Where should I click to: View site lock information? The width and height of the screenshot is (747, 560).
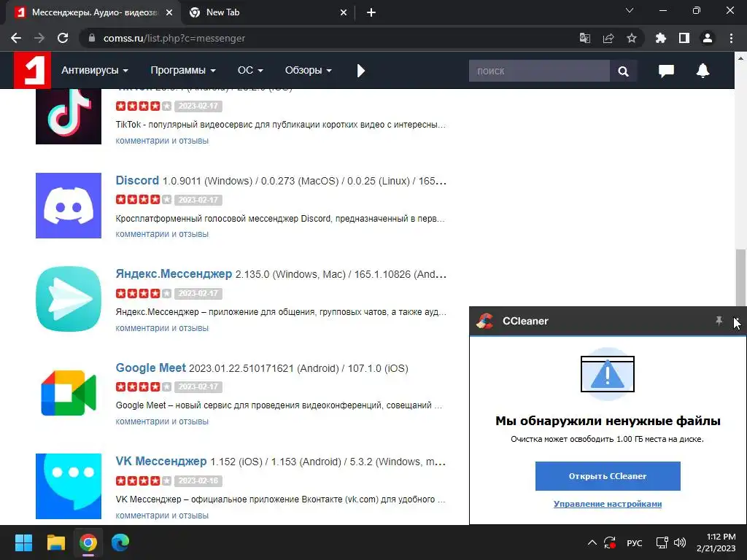[x=92, y=38]
